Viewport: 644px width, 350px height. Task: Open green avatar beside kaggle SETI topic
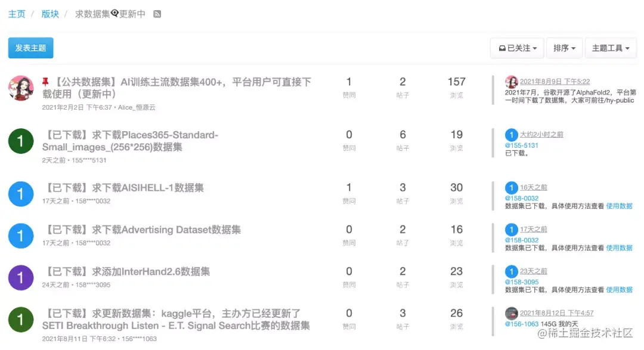point(21,320)
